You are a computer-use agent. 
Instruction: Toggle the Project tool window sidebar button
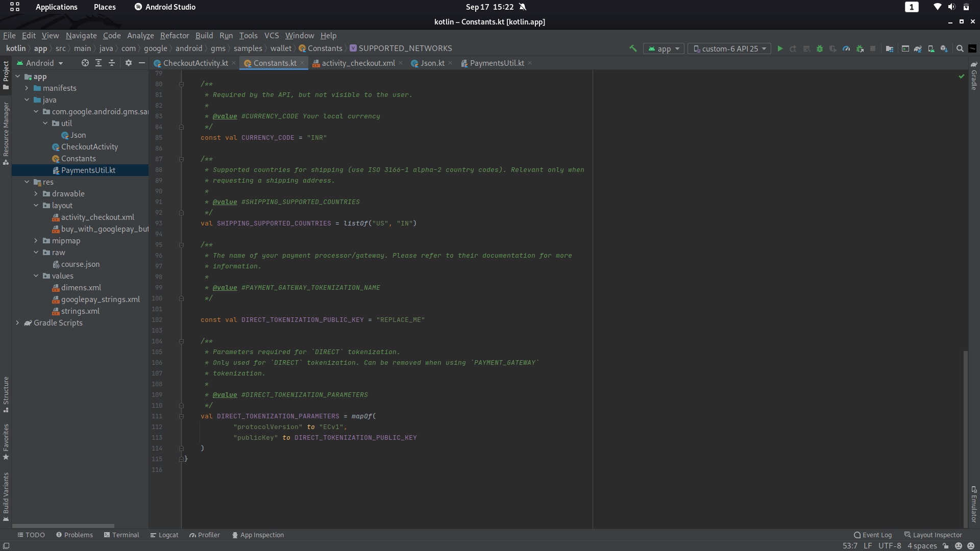[6, 74]
